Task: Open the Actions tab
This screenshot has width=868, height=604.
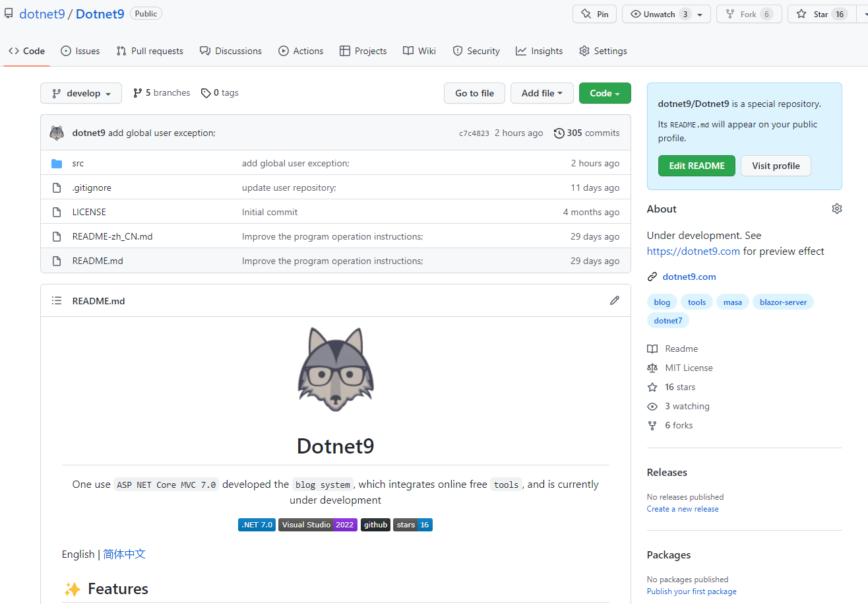Action: click(x=301, y=51)
